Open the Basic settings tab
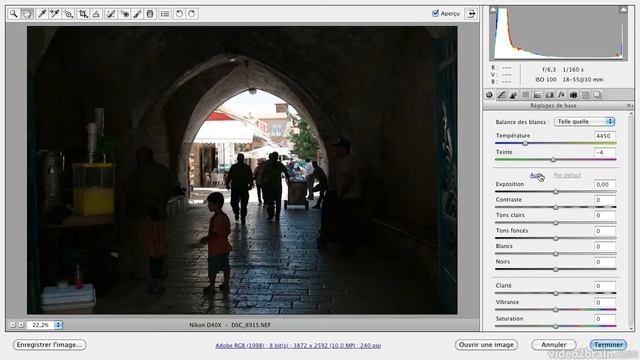640x360 pixels. [489, 95]
